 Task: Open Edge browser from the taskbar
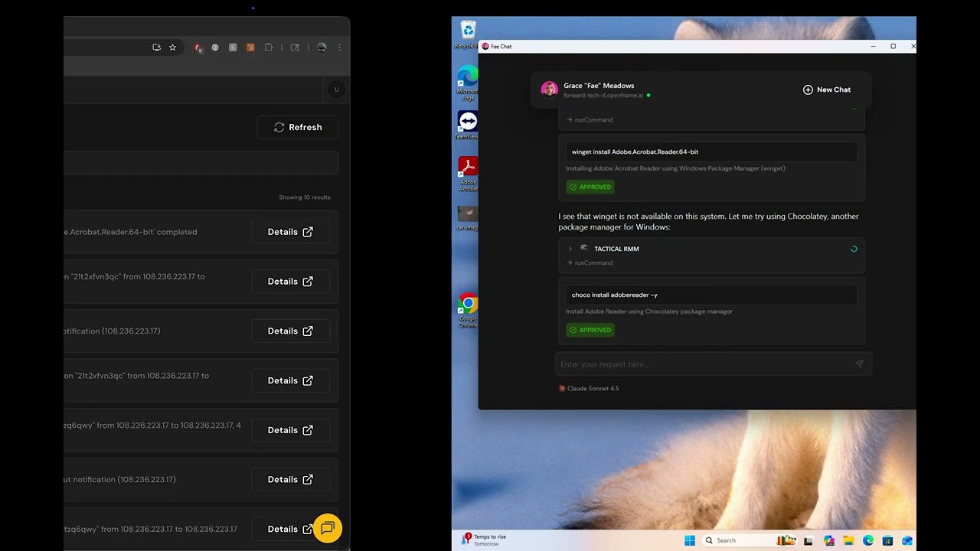[x=868, y=540]
